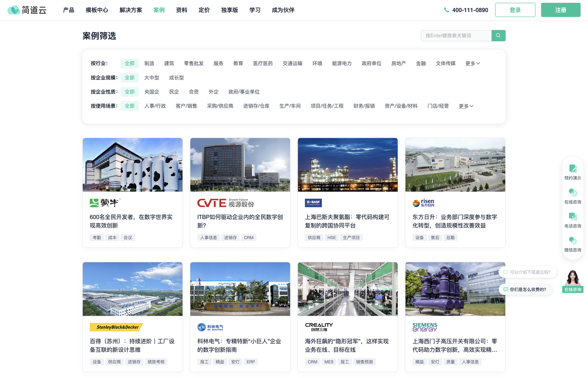Viewport: 588px width, 378px height.
Task: Click the 400-111-0890 phone number
Action: point(470,10)
